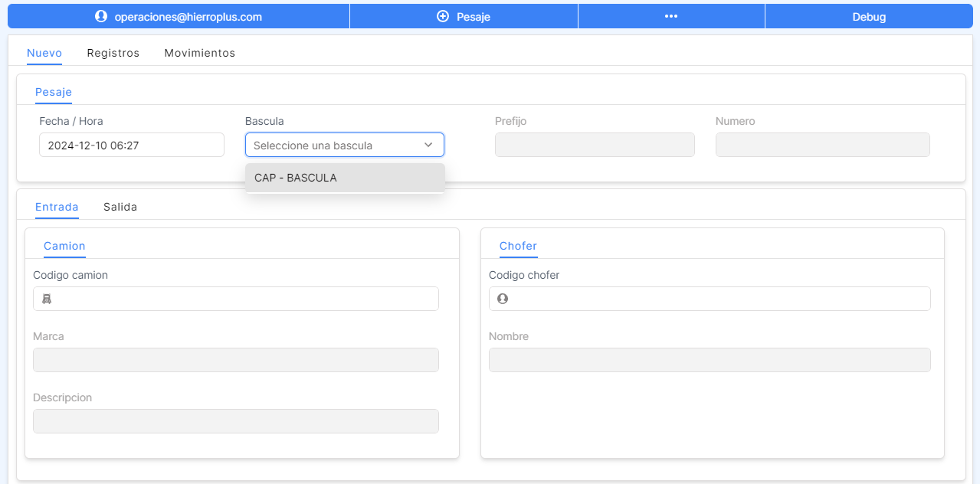The height and width of the screenshot is (484, 980).
Task: Click the Fecha / Hora input field
Action: pos(131,145)
